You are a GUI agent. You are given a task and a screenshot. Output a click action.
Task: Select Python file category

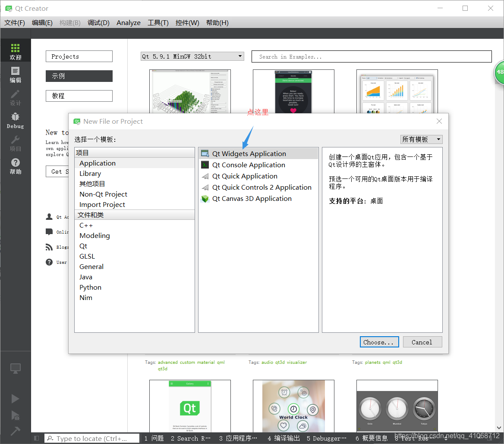click(134, 287)
